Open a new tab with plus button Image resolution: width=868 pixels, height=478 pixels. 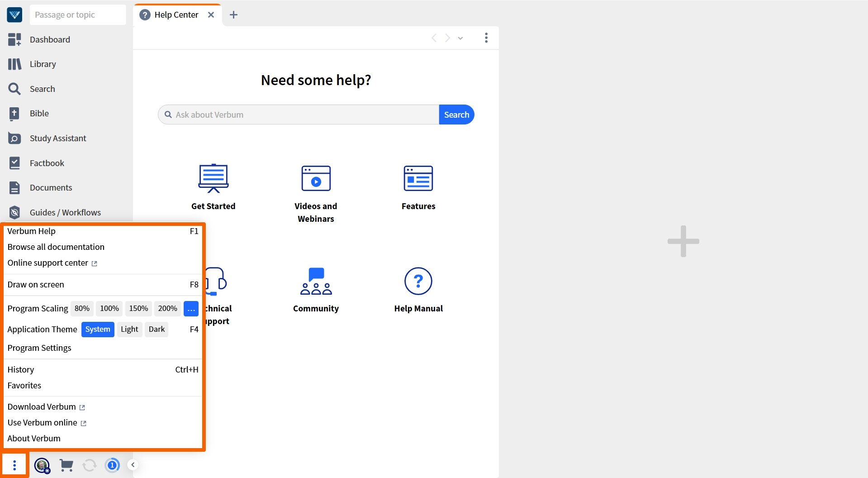(x=233, y=15)
